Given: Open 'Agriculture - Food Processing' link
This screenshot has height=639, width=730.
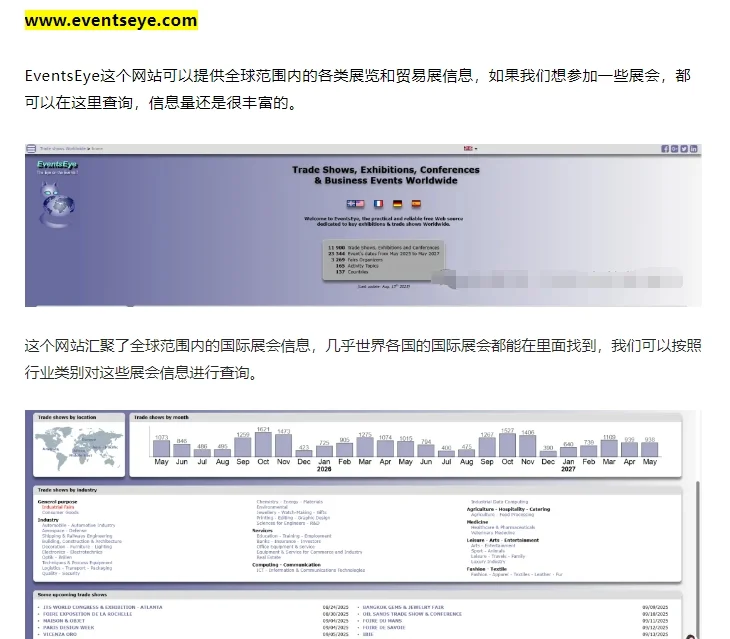Looking at the screenshot, I should (x=503, y=515).
